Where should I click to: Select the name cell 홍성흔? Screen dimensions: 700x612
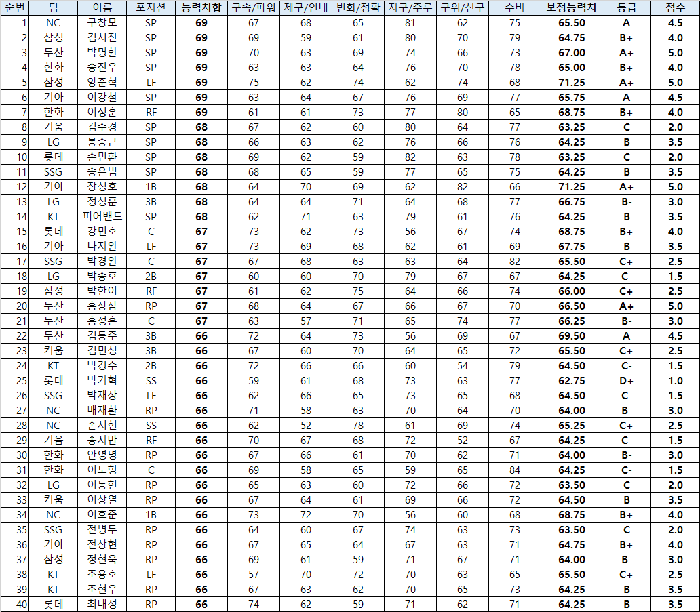click(x=102, y=321)
